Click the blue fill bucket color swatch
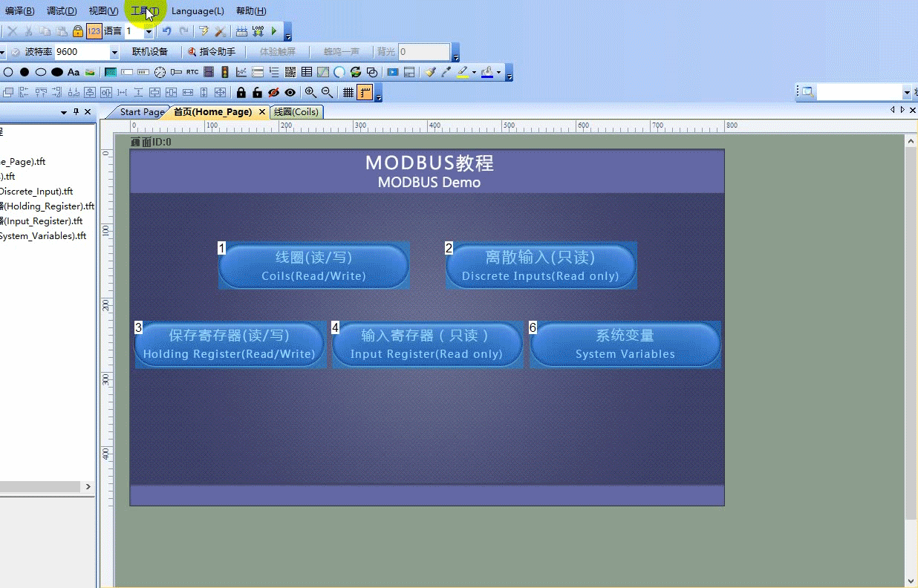The width and height of the screenshot is (918, 588). tap(487, 72)
